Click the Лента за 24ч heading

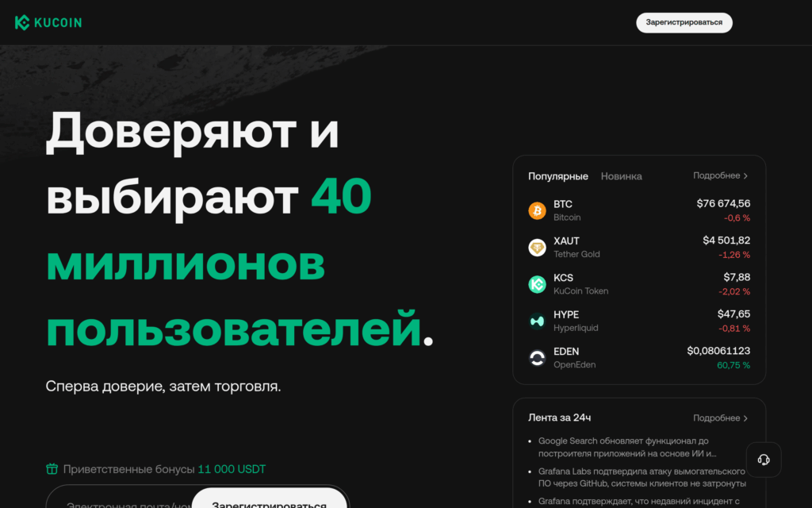(559, 418)
